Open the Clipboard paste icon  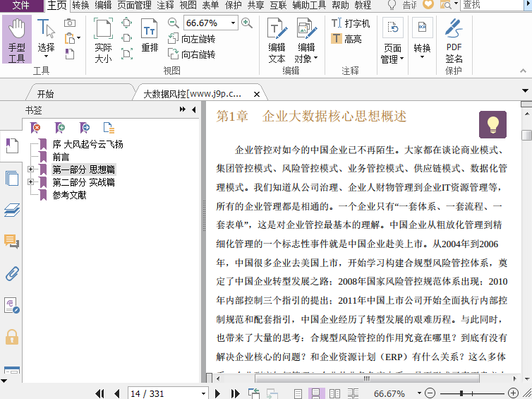pos(70,38)
